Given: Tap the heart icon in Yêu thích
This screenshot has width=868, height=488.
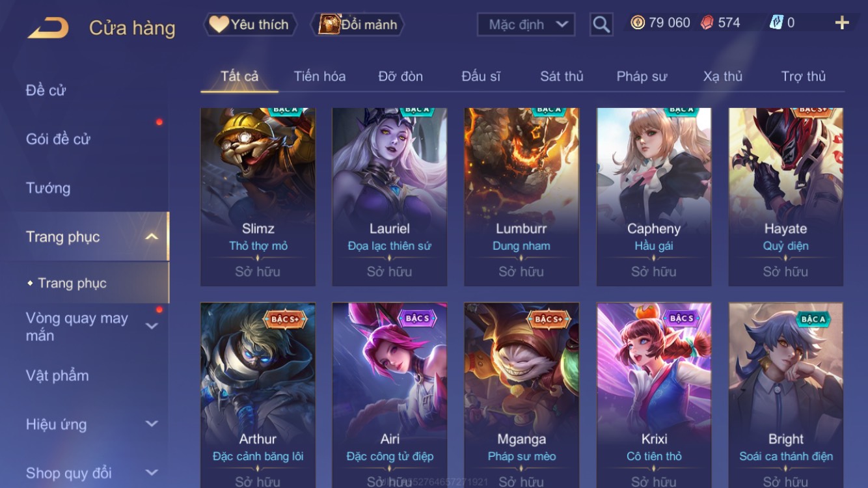Looking at the screenshot, I should coord(219,24).
